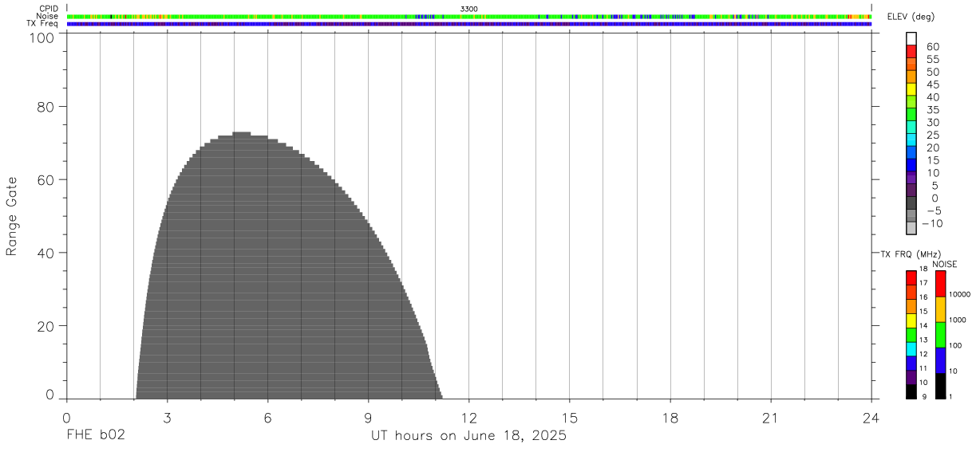Select the blue NOISE swatch between 10 and 100
980x452 pixels.
click(940, 360)
